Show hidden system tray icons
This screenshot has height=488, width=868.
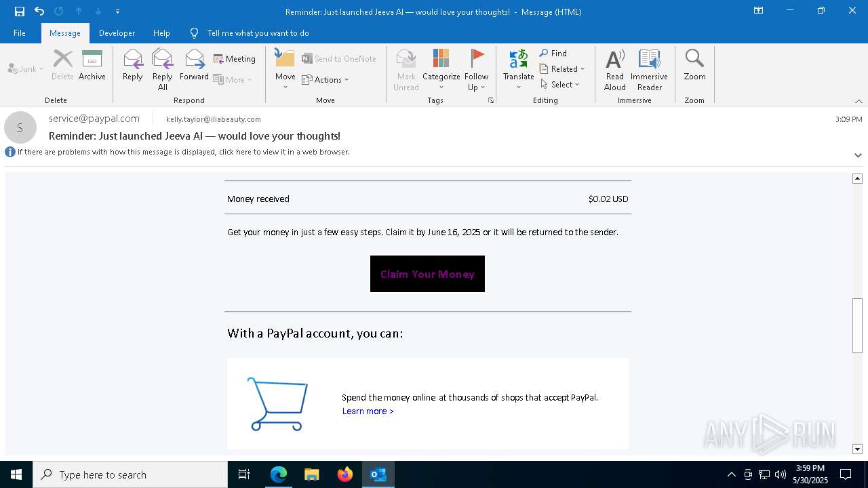[731, 474]
